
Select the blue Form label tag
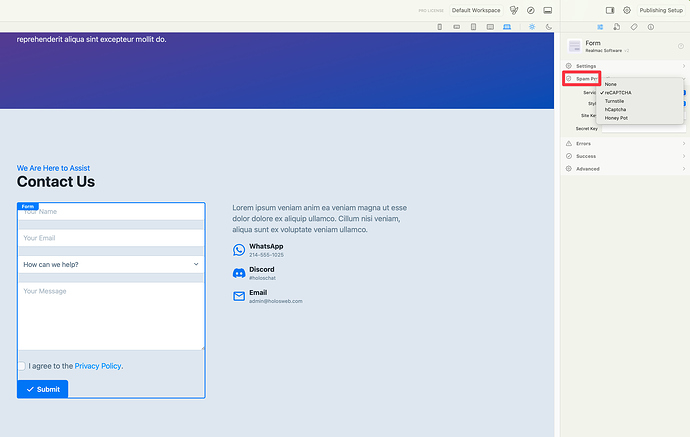(x=28, y=206)
